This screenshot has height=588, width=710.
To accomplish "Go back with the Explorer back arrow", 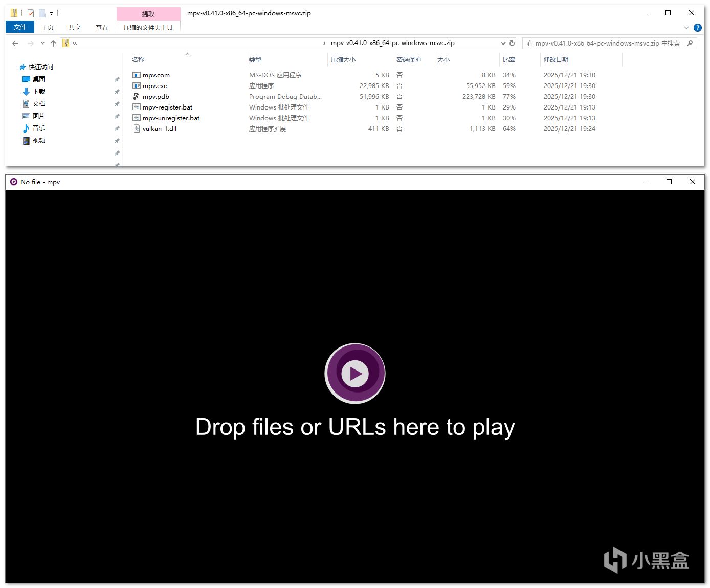I will click(15, 43).
